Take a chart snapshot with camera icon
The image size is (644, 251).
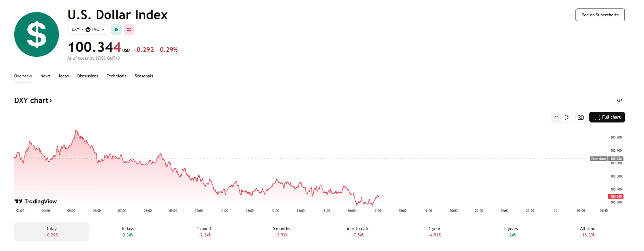coord(580,117)
